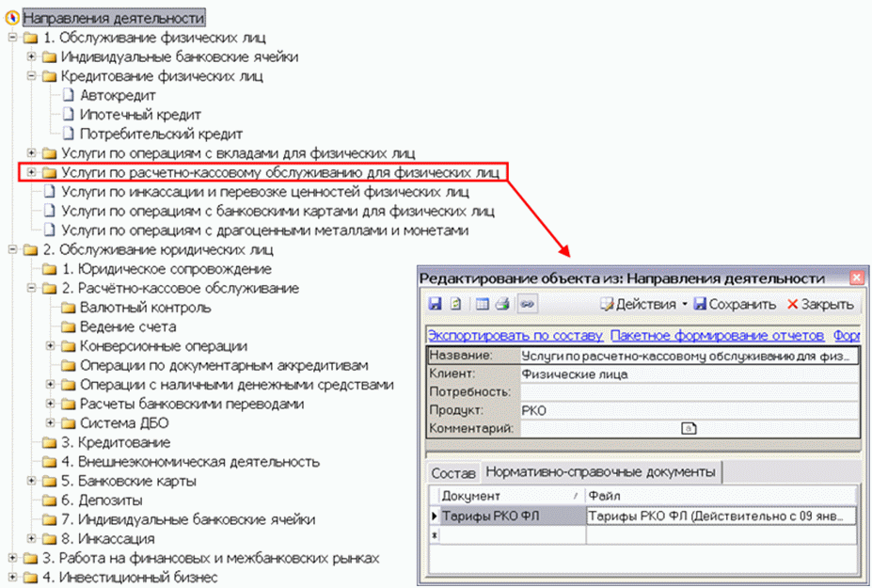
Task: Click the Клиент input field
Action: click(689, 374)
